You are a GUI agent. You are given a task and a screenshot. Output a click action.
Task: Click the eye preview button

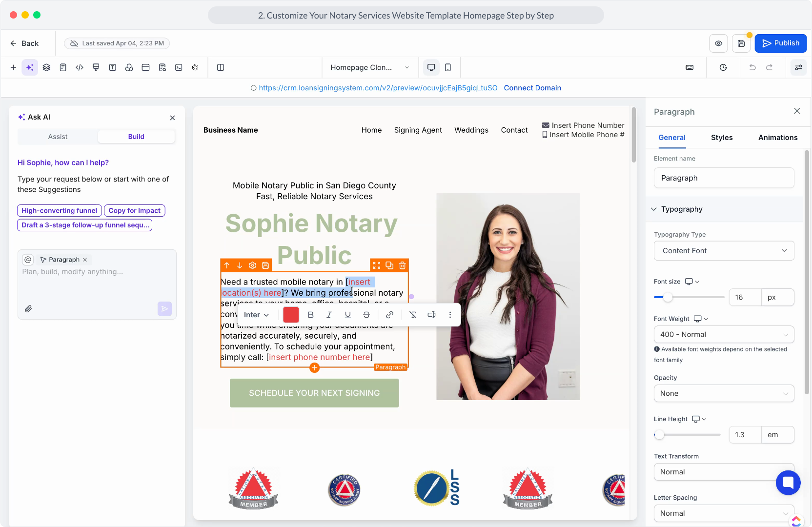point(718,43)
